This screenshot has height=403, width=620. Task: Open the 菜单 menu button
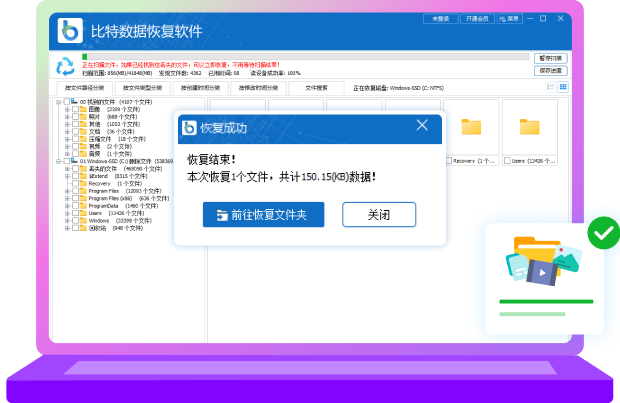click(x=510, y=19)
